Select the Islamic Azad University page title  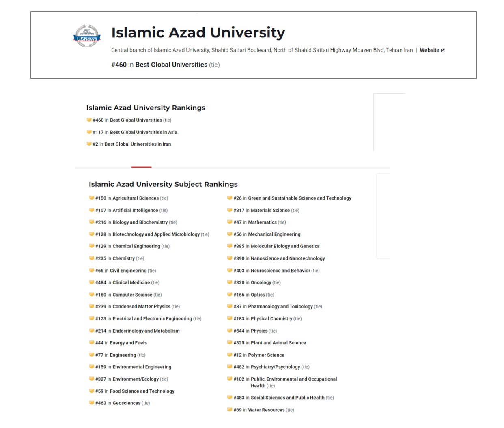coord(198,32)
